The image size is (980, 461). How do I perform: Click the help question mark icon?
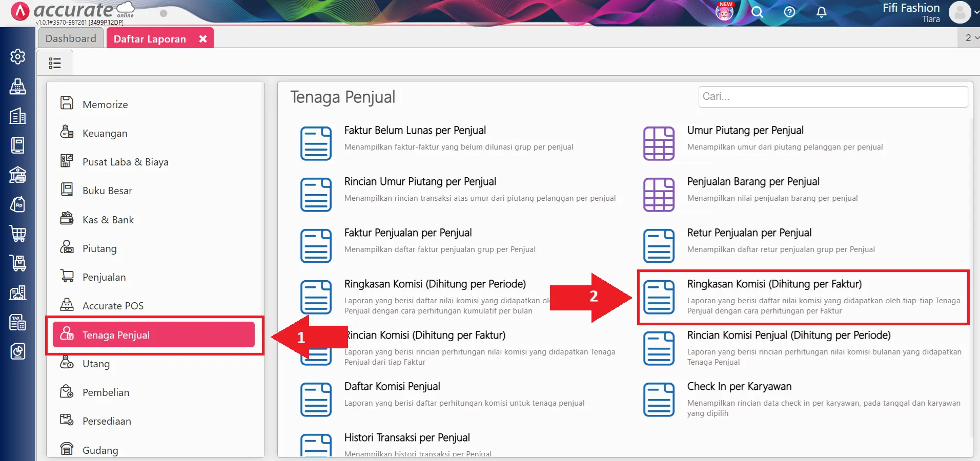coord(789,12)
